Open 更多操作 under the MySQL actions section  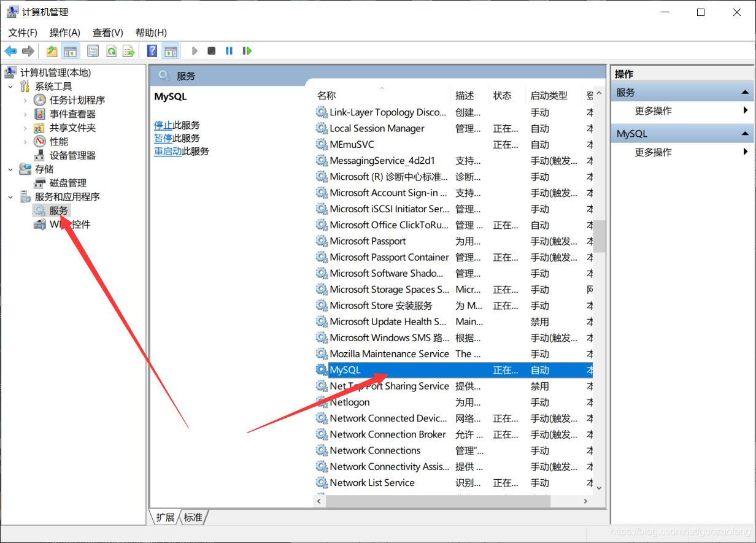pos(653,152)
